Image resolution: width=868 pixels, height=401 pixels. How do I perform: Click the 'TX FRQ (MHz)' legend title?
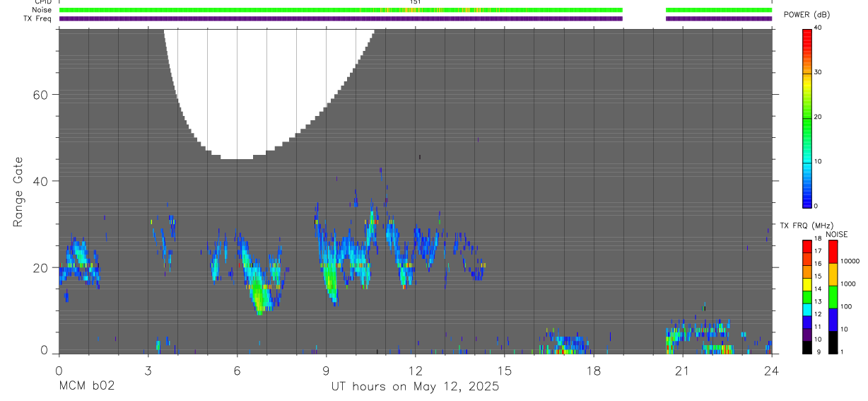coord(807,225)
